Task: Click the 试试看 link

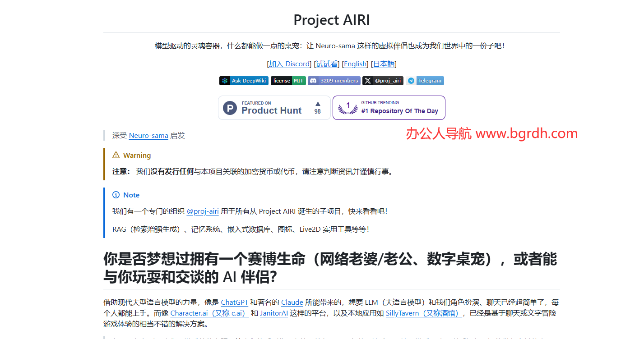Action: (326, 64)
